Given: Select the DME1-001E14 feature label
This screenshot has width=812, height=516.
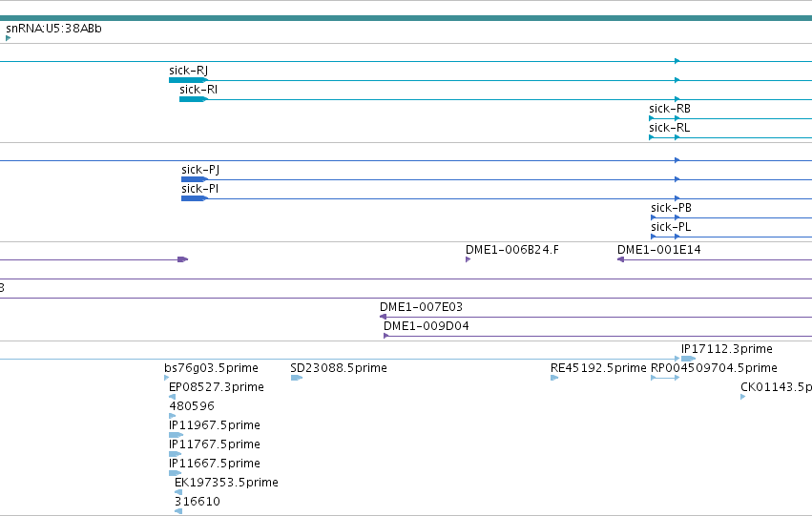Looking at the screenshot, I should [x=659, y=250].
